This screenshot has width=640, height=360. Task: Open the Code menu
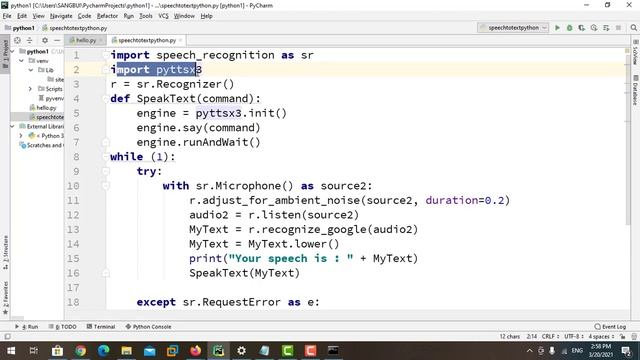(x=84, y=16)
